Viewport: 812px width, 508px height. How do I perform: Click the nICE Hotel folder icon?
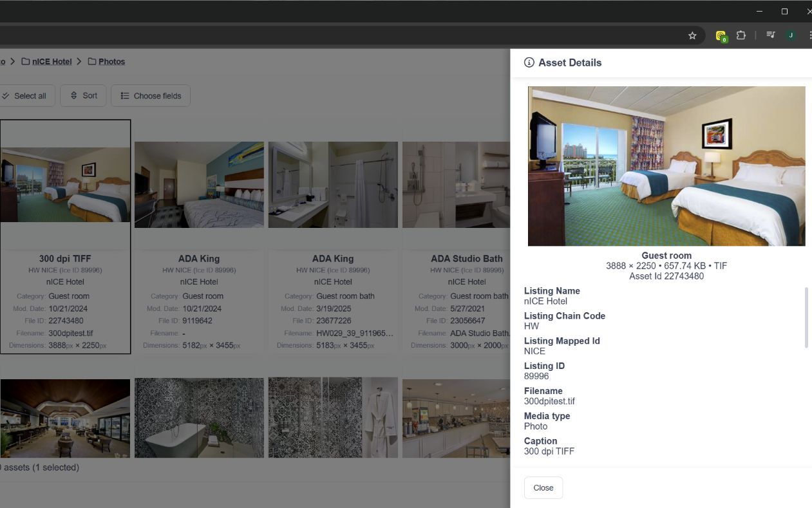click(26, 61)
